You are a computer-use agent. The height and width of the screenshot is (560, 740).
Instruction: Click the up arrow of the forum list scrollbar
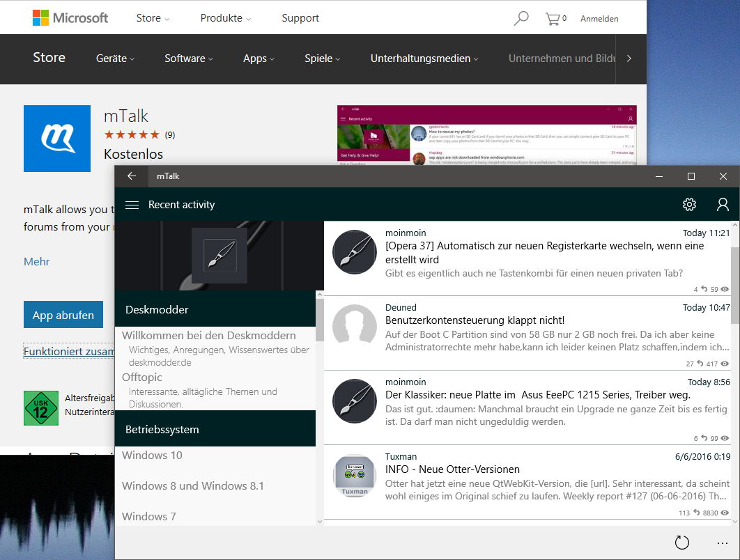pyautogui.click(x=320, y=295)
